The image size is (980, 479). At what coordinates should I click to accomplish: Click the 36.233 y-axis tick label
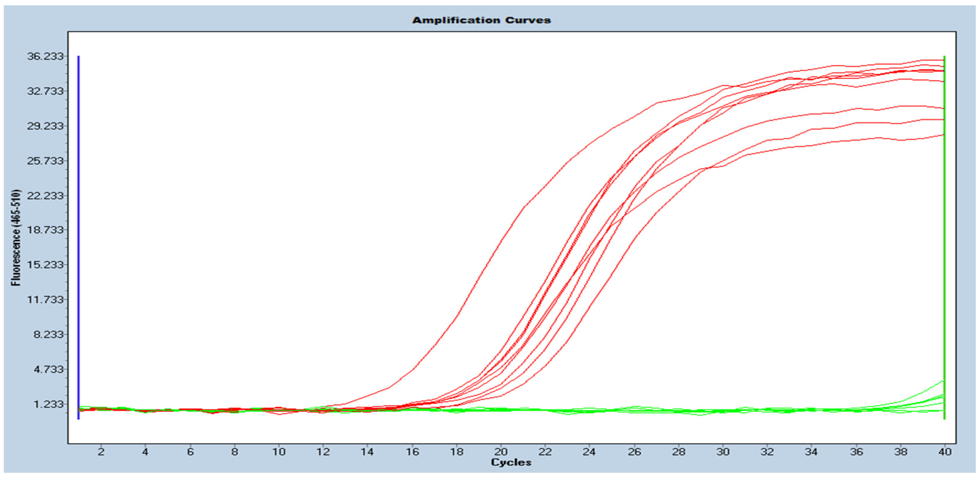click(45, 56)
